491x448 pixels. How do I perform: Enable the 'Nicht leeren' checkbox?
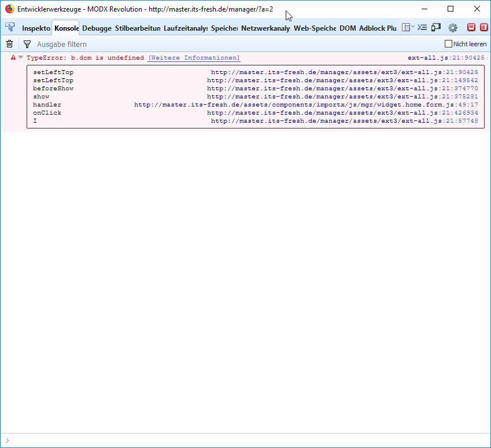tap(448, 43)
